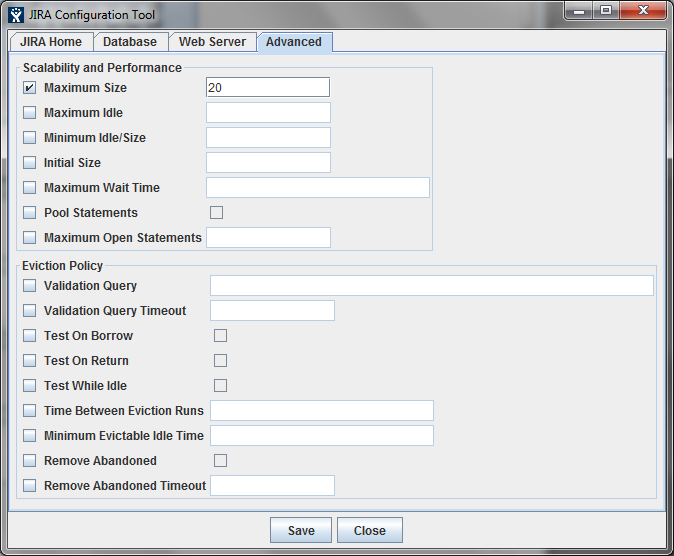
Task: Maximize the JIRA Configuration Tool window
Action: point(606,11)
